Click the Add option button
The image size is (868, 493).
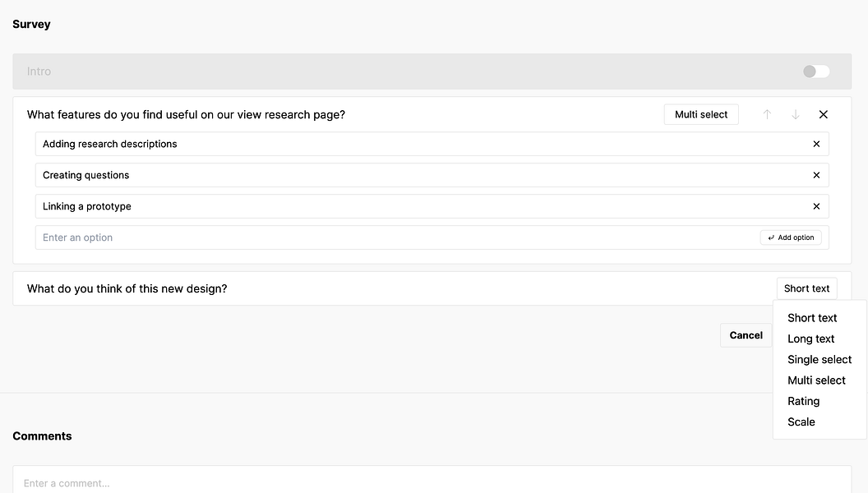(x=791, y=237)
